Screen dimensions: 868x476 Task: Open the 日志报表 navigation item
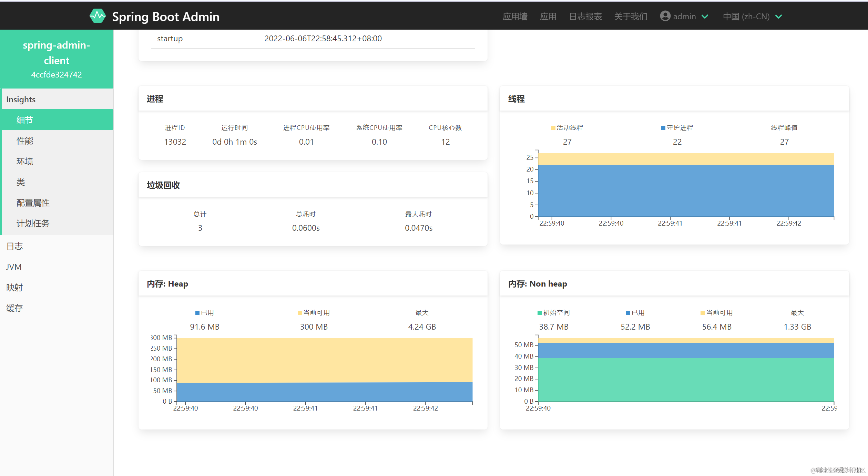(x=585, y=17)
